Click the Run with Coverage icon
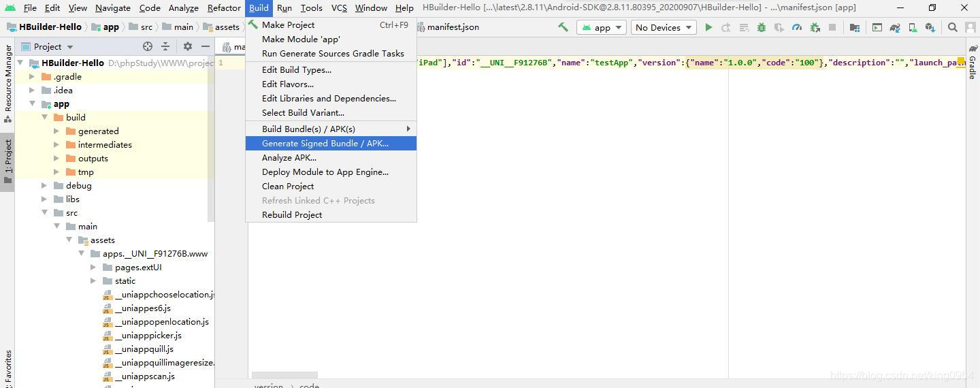Screen dimensions: 980x388 coord(779,27)
